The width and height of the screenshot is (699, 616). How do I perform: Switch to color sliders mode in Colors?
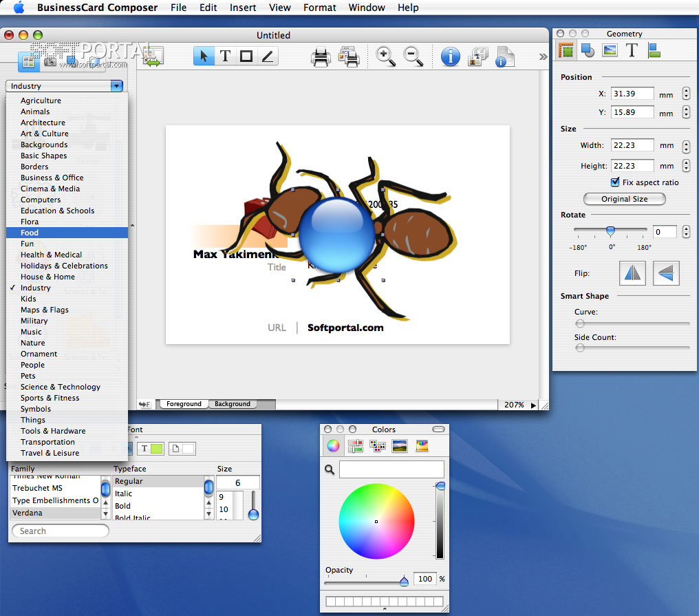click(356, 446)
